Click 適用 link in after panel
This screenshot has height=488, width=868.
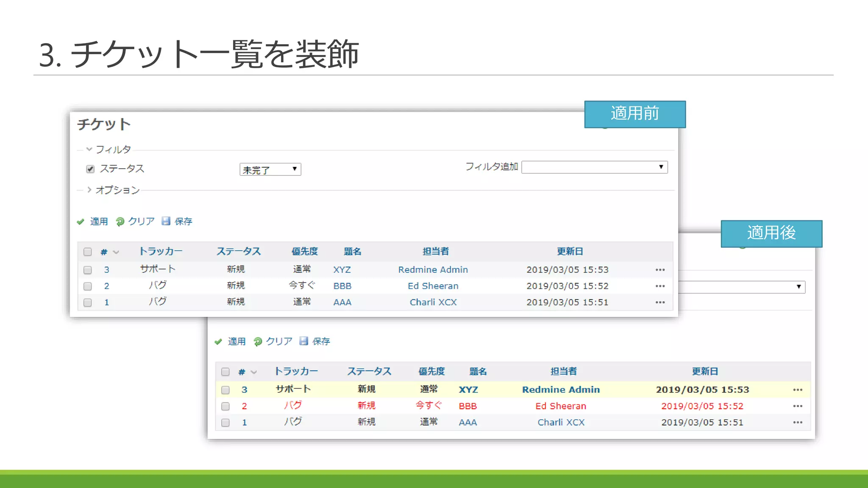pos(236,341)
